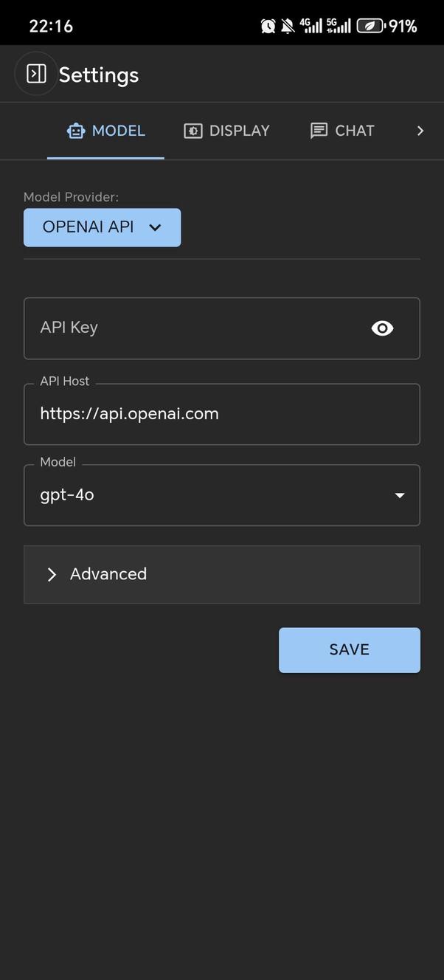Tap the 5G signal indicator
This screenshot has width=444, height=980.
tap(338, 24)
